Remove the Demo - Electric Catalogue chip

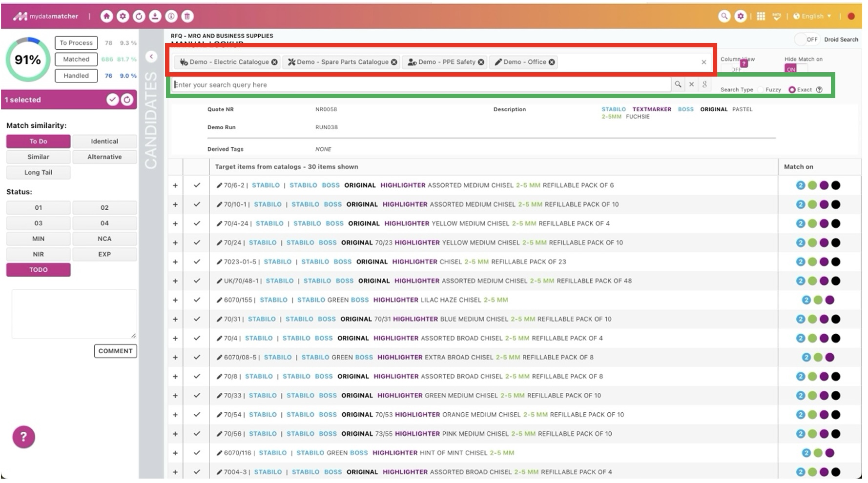click(x=274, y=62)
